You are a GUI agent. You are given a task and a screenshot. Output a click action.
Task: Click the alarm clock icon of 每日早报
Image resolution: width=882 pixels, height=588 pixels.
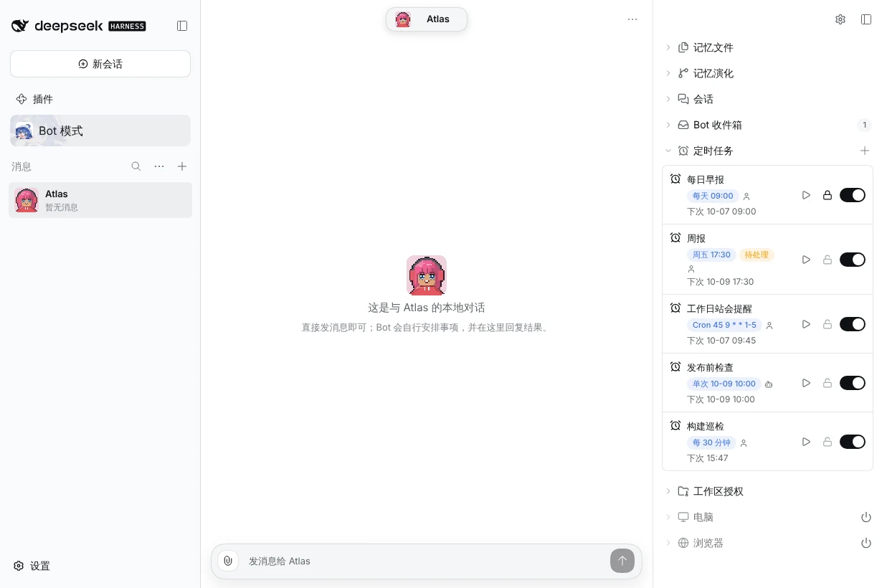675,179
